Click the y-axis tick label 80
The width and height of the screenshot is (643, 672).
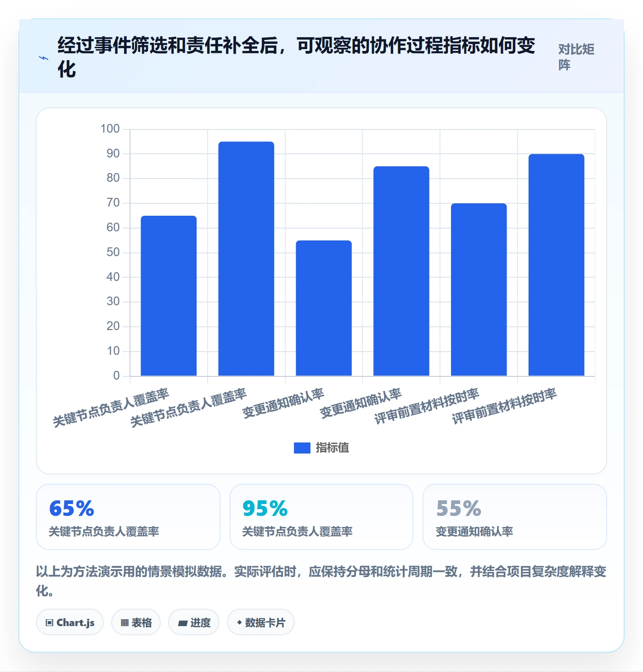coord(113,178)
